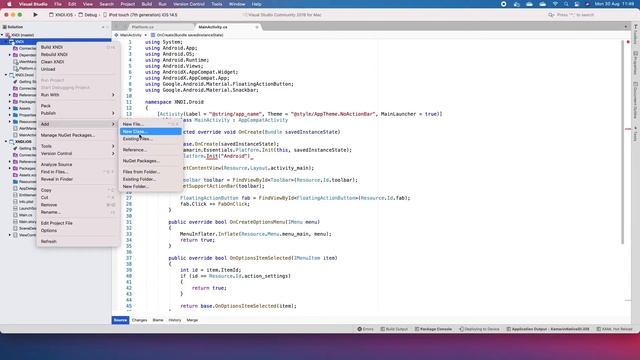Viewport: 640px width, 360px height.
Task: Click the editor vertical scrollbar
Action: coord(622,143)
